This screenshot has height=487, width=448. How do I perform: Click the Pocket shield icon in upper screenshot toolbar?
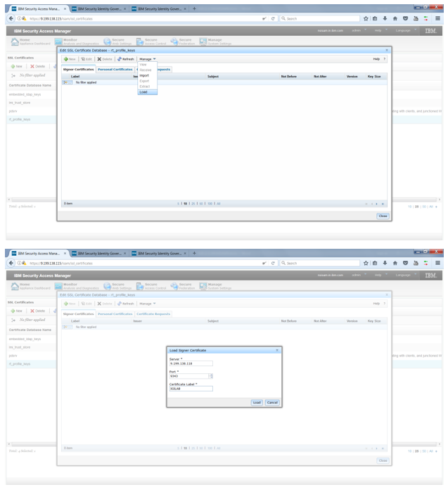[405, 19]
